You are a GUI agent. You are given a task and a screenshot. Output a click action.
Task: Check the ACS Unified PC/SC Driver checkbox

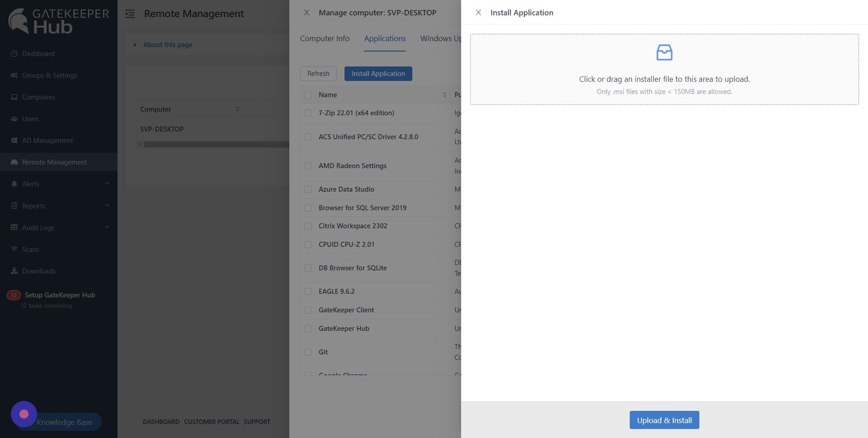coord(308,137)
